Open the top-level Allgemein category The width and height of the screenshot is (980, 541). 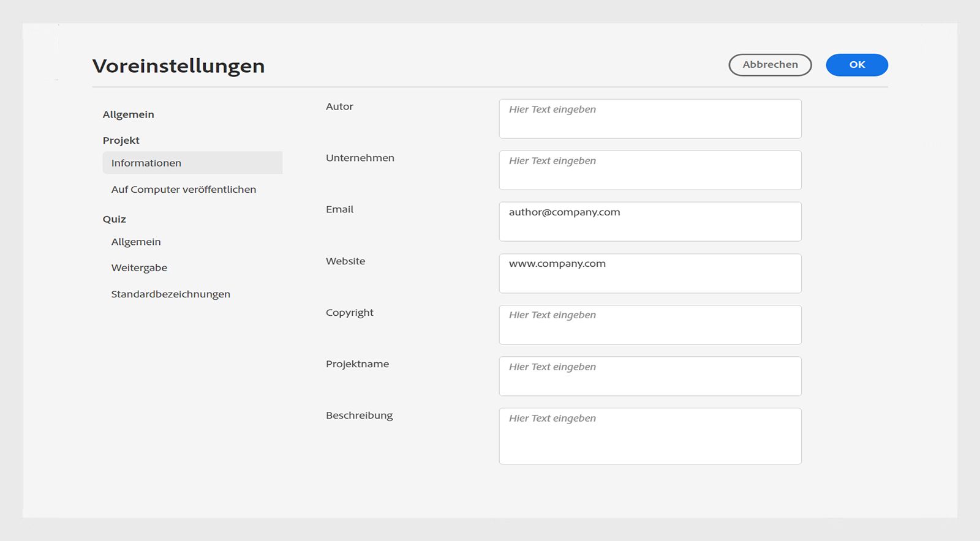[x=129, y=114]
